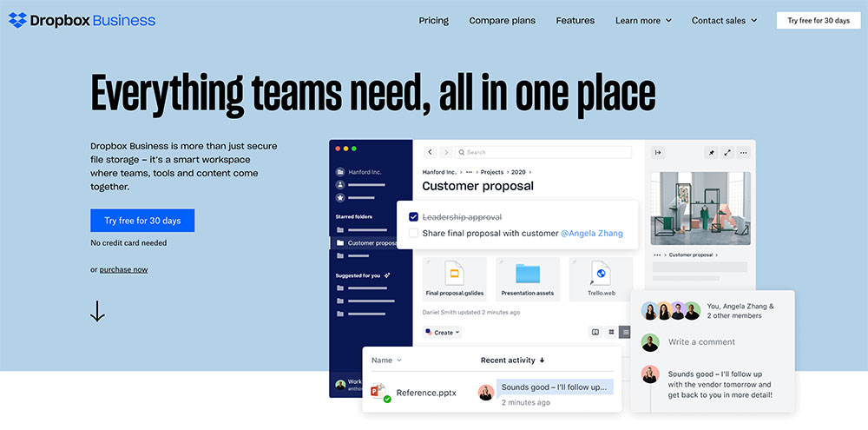Click avatar next to Write a comment
Image resolution: width=868 pixels, height=430 pixels.
click(650, 342)
